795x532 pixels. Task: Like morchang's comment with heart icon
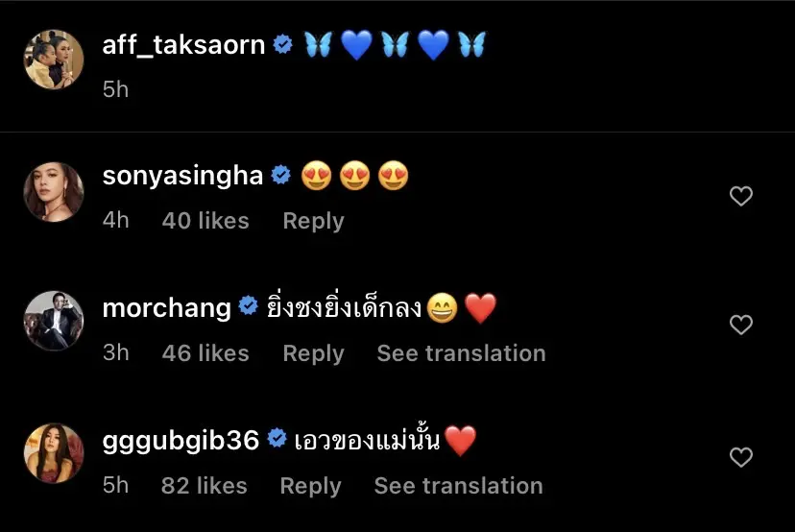(x=740, y=325)
